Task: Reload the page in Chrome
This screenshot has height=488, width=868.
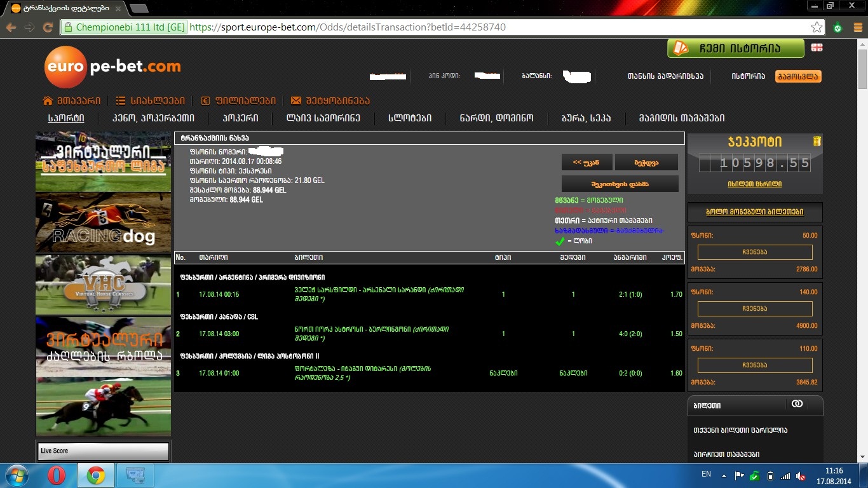Action: click(47, 27)
